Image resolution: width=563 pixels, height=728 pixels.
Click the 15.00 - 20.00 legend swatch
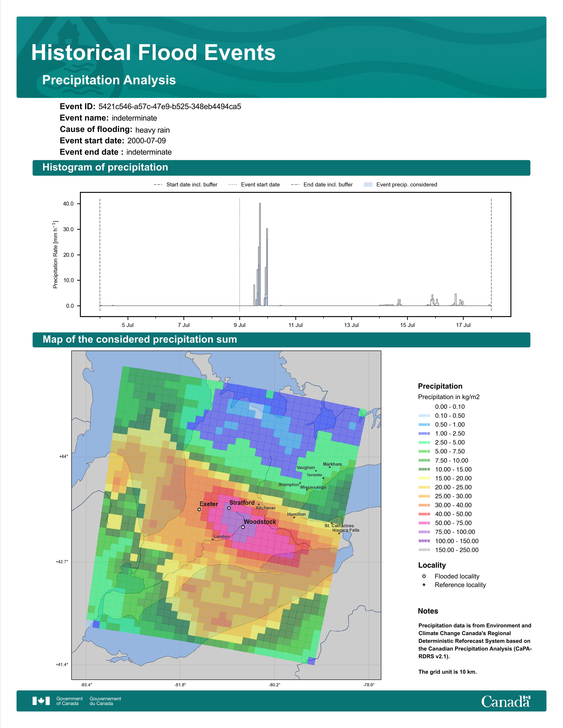pyautogui.click(x=424, y=478)
